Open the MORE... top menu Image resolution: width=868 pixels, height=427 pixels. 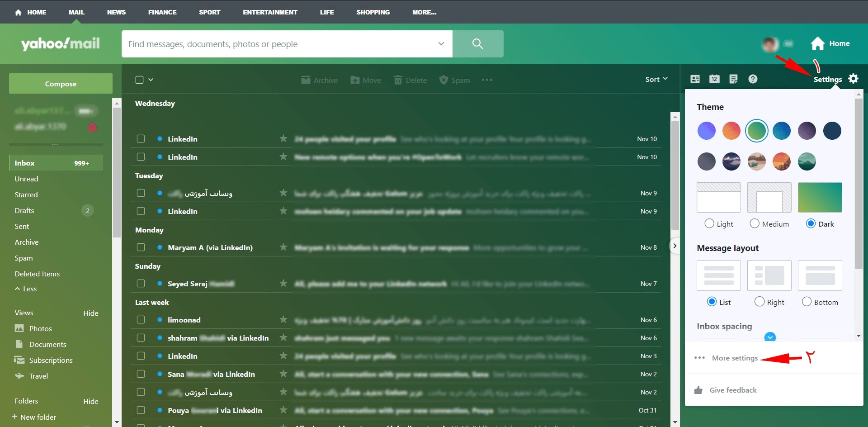424,12
